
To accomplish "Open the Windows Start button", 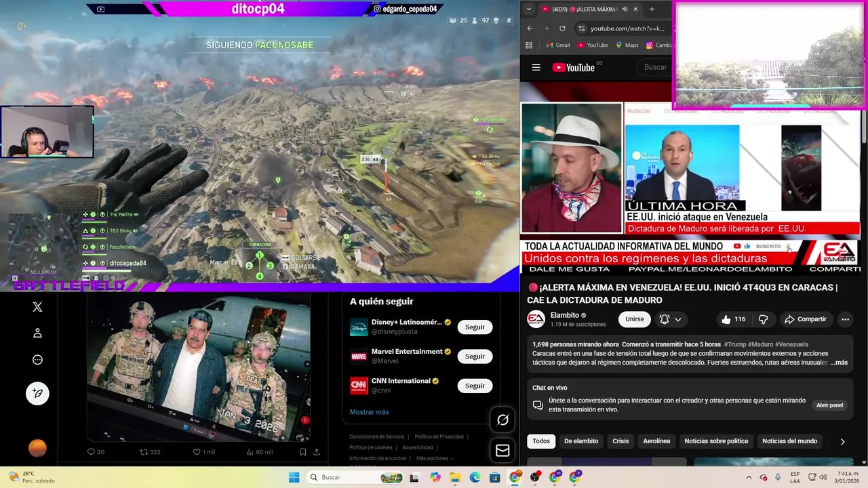I will click(x=294, y=477).
